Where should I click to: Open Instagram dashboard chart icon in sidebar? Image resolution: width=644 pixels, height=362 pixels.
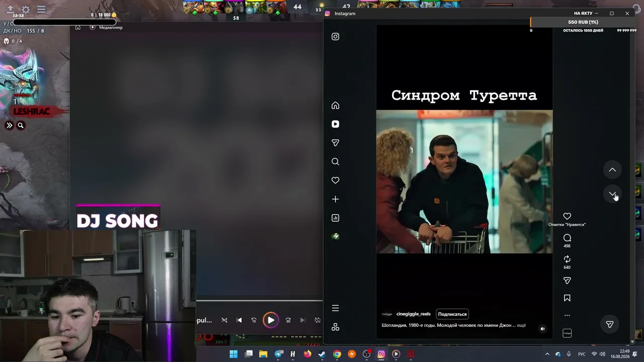pos(336,218)
